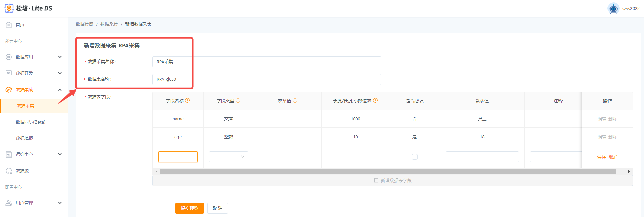The width and height of the screenshot is (644, 217).
Task: Click the info icon beside 字段类型
Action: 238,100
